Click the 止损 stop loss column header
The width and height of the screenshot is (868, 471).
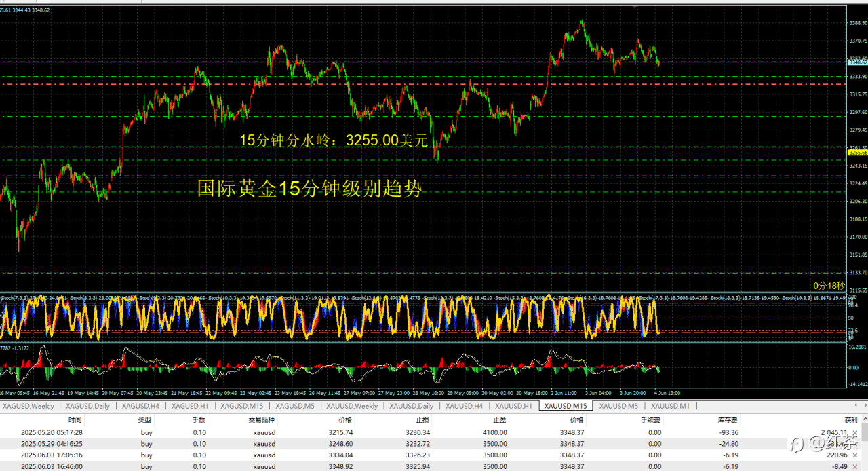point(422,420)
